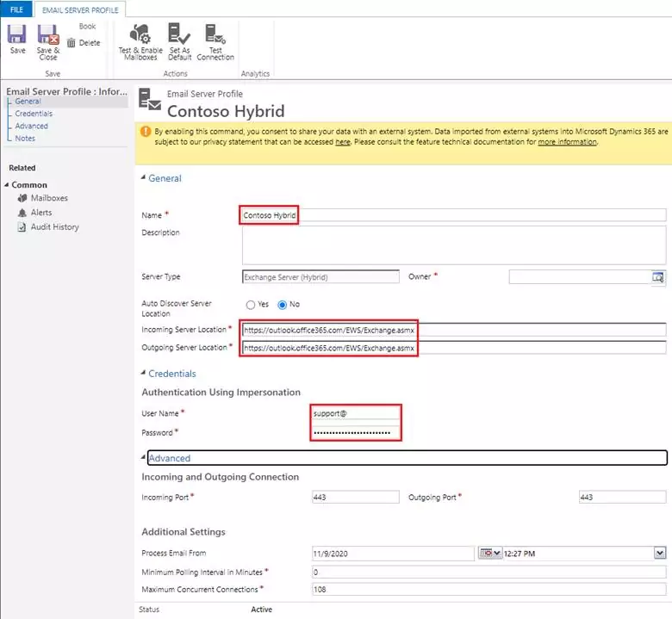The image size is (672, 619).
Task: Click the Description text area
Action: 454,245
